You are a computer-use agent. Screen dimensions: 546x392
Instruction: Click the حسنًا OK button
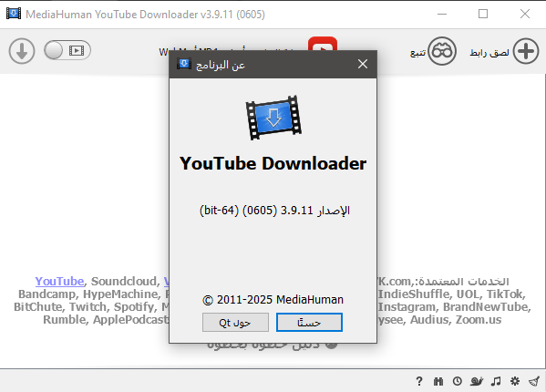point(309,323)
